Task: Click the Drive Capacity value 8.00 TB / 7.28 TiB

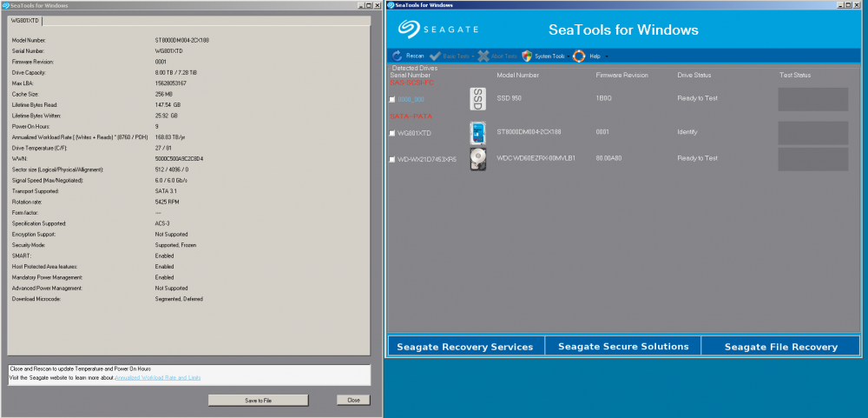Action: point(176,73)
